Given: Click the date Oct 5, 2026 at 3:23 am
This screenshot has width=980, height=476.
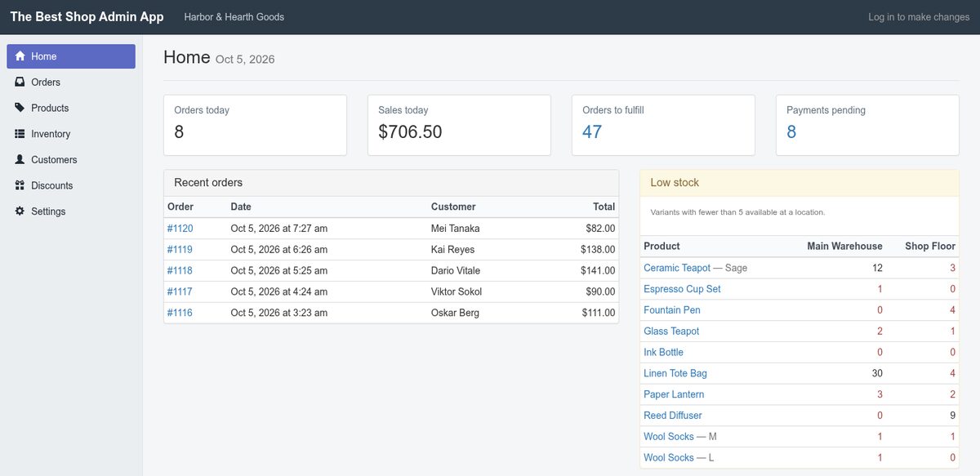Looking at the screenshot, I should click(279, 313).
